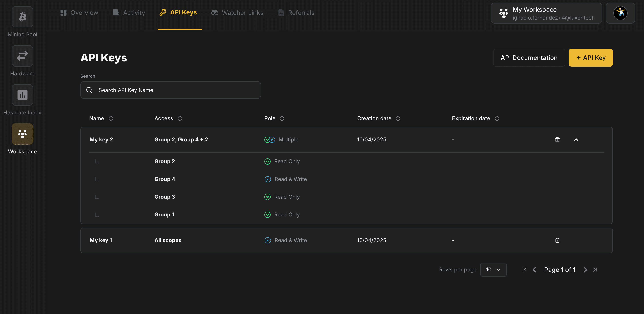The height and width of the screenshot is (314, 644).
Task: Jump to the last page
Action: pyautogui.click(x=595, y=269)
